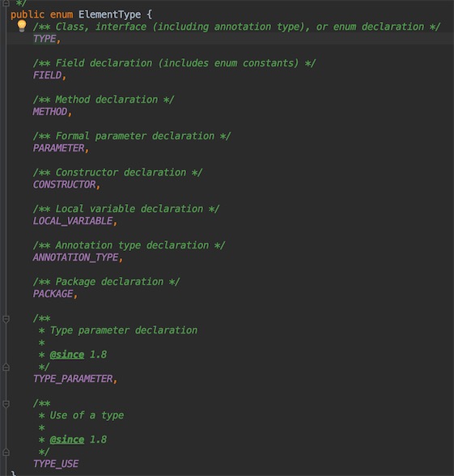Click the CONSTRUCTOR enum constant
This screenshot has width=454, height=476.
[65, 185]
